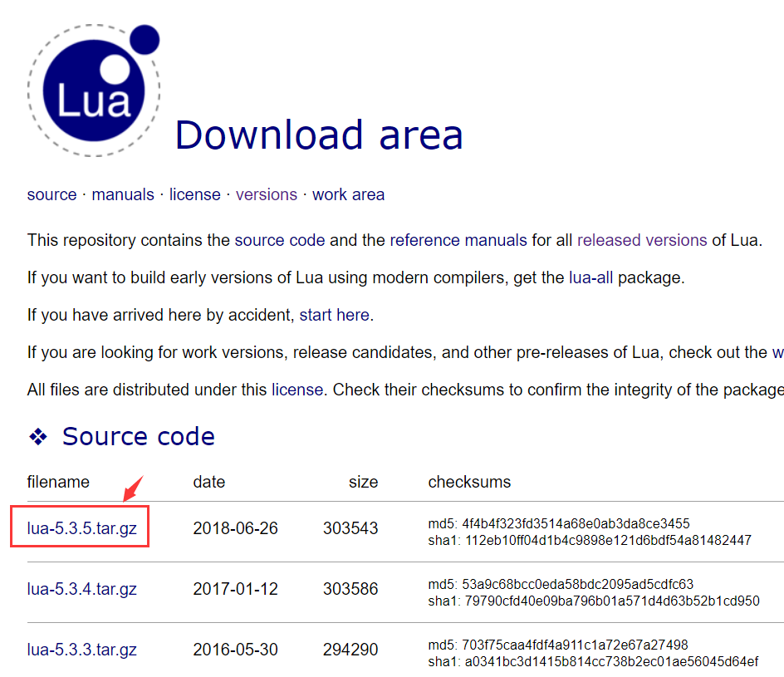This screenshot has width=784, height=677.
Task: Click the filename column header
Action: [58, 482]
